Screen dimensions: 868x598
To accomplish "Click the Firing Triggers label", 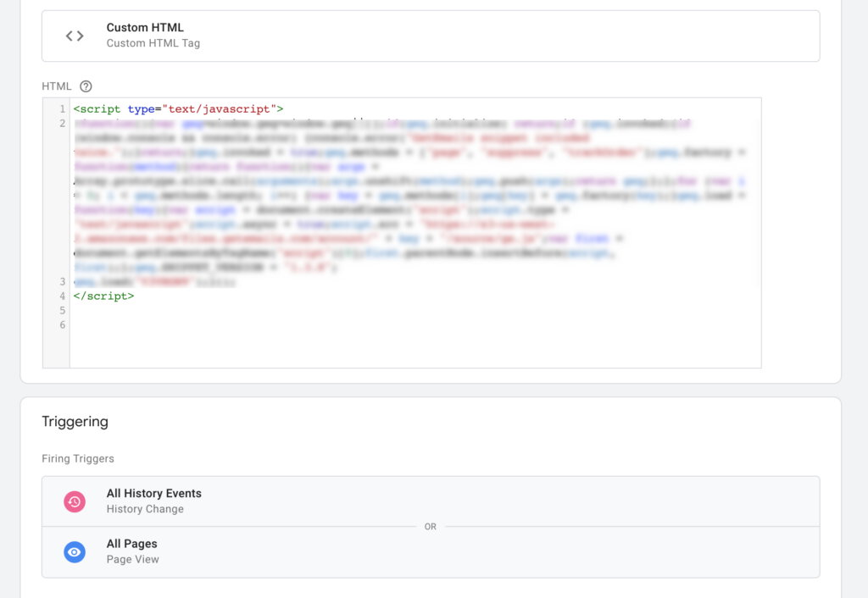I will click(x=78, y=458).
